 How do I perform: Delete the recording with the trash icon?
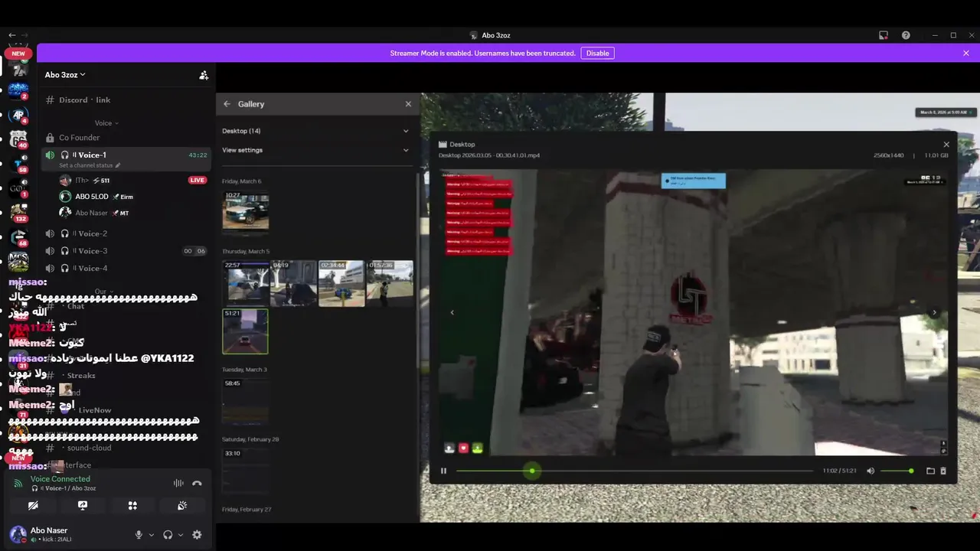(x=943, y=471)
